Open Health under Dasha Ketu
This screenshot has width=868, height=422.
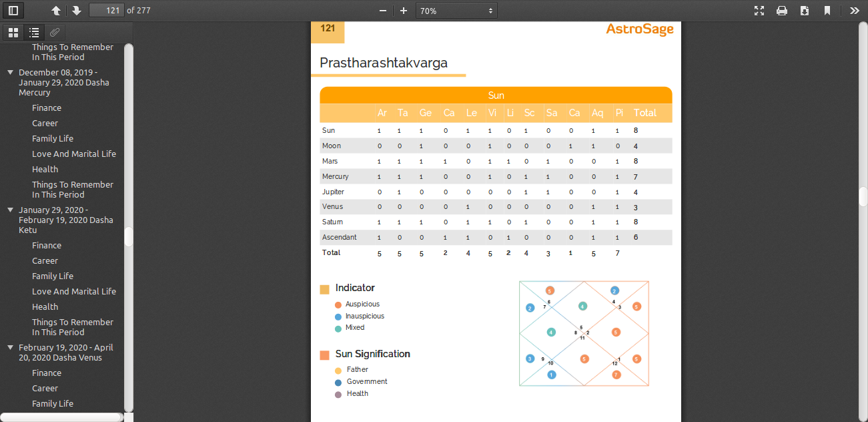(45, 306)
